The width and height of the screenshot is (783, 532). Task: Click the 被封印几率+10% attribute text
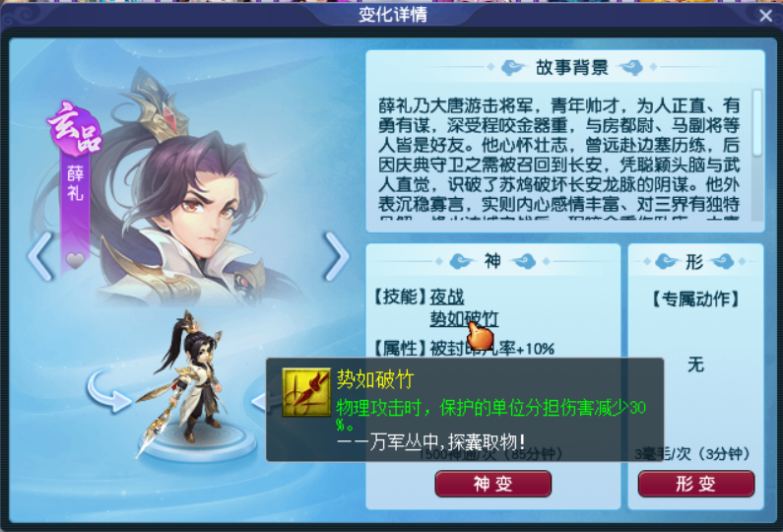(x=491, y=348)
